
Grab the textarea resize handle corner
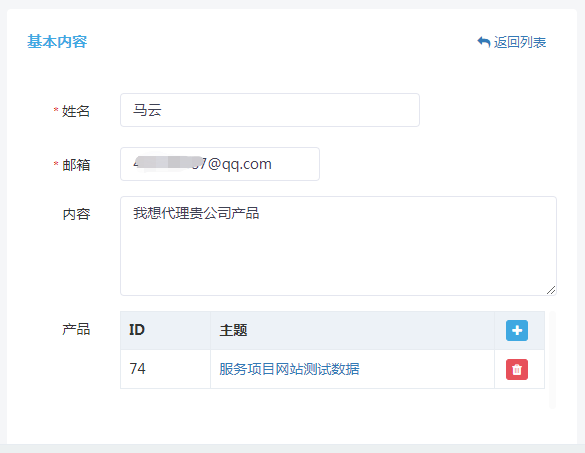[551, 290]
